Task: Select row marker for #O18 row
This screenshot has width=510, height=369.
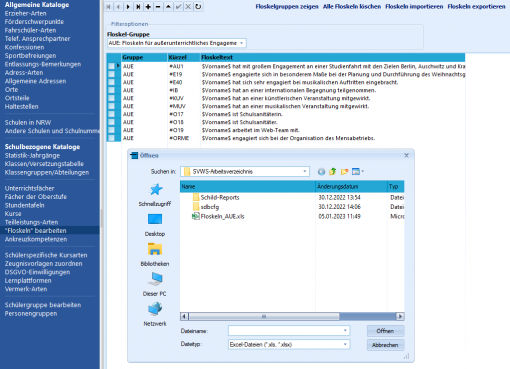Action: pos(111,122)
